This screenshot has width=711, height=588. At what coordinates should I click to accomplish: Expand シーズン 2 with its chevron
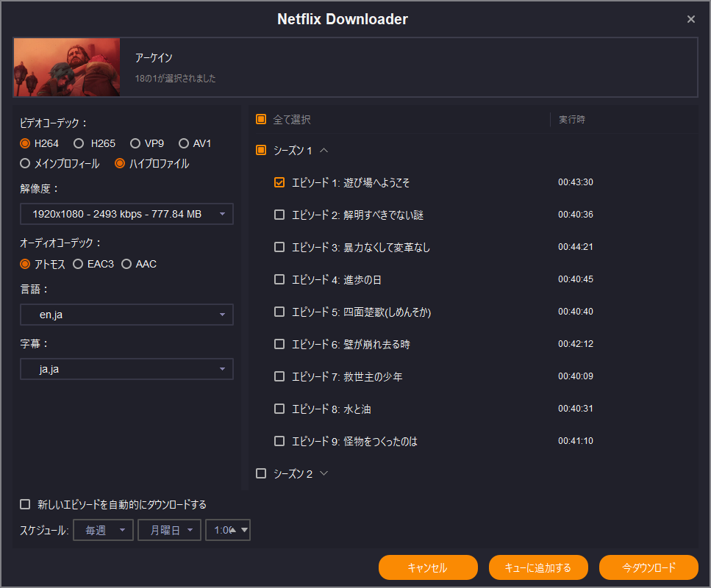[324, 473]
